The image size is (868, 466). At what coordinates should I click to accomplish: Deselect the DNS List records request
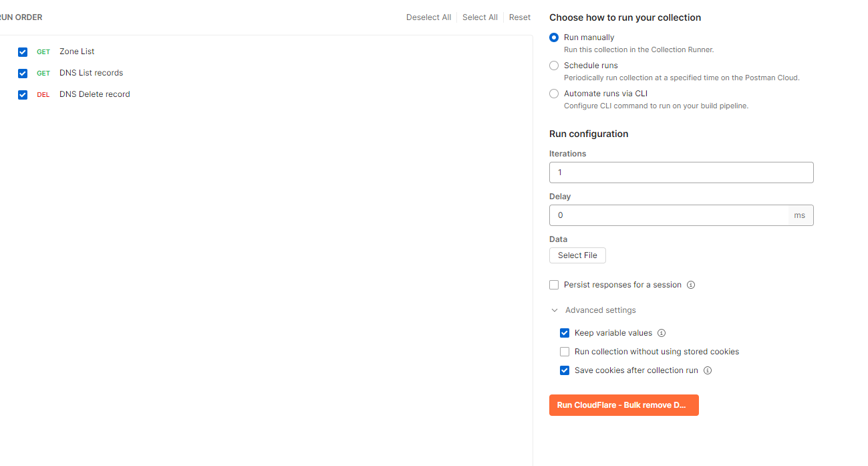click(x=23, y=73)
